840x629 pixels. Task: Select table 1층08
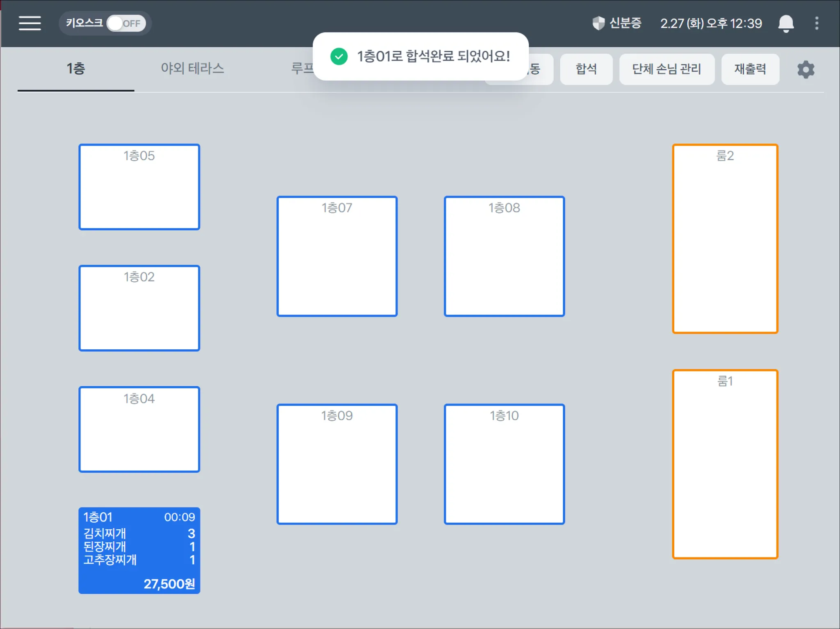(504, 256)
